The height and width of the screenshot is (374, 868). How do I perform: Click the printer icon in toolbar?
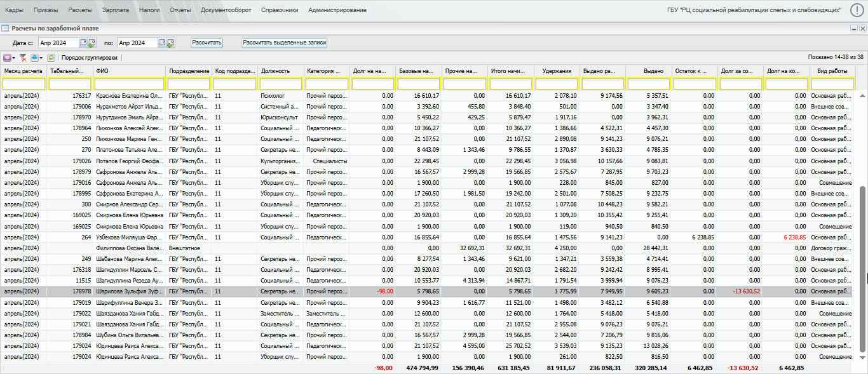(x=34, y=57)
